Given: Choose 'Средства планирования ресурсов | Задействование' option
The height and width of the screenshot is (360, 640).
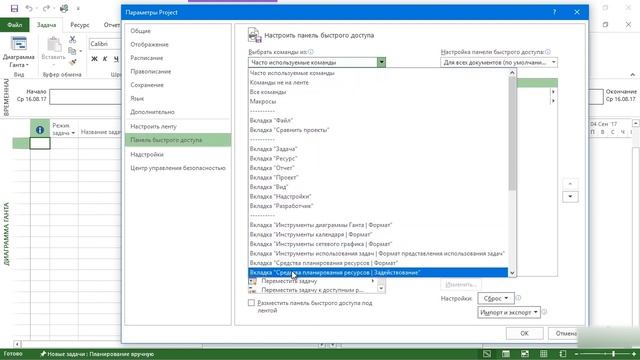Looking at the screenshot, I should click(378, 272).
